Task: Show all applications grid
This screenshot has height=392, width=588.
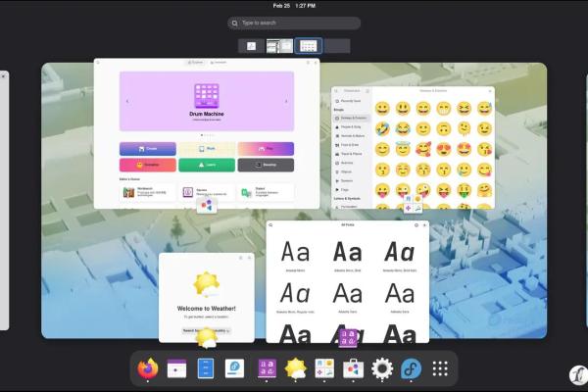Action: [440, 368]
